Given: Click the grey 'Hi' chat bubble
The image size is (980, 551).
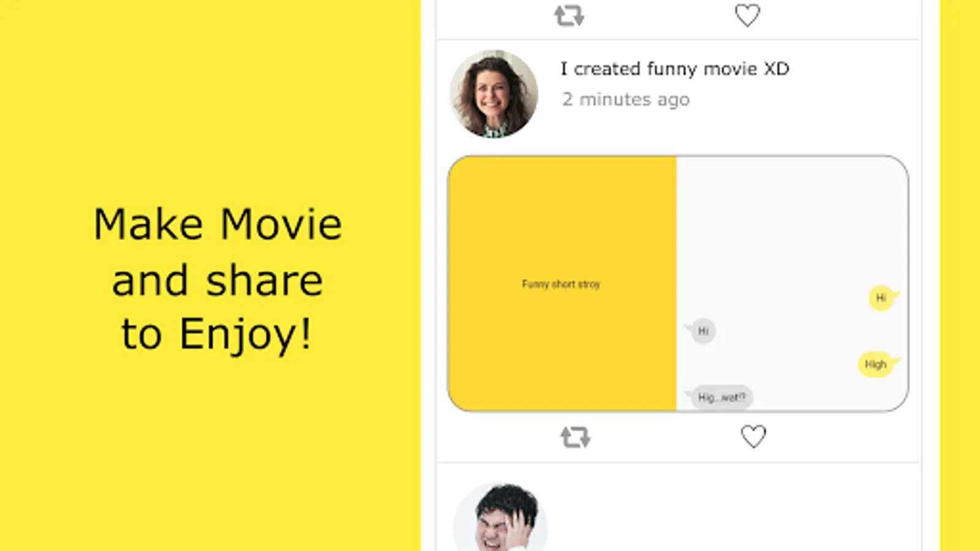Looking at the screenshot, I should [x=701, y=331].
